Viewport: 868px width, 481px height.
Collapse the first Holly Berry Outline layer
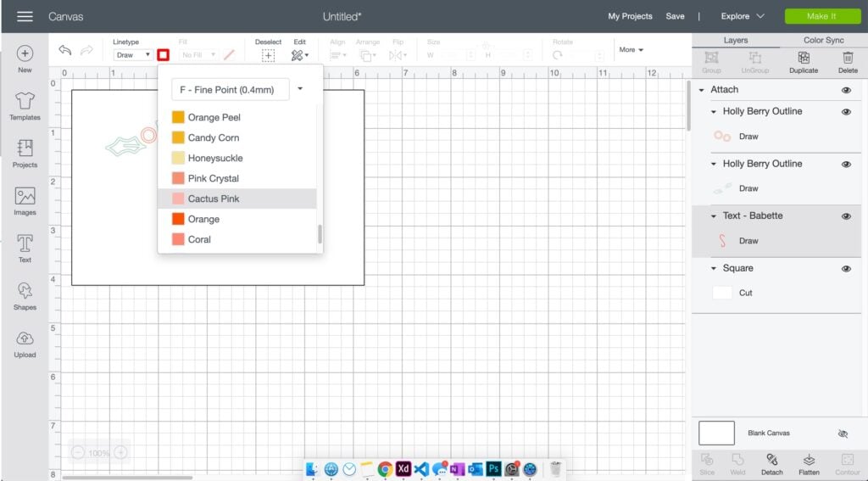[714, 111]
